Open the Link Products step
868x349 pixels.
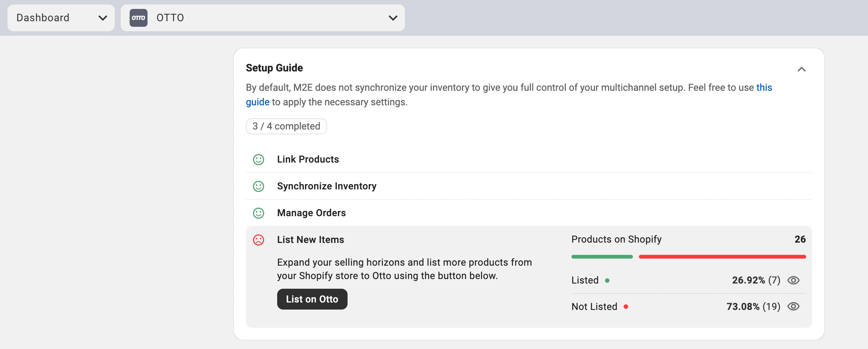pyautogui.click(x=308, y=159)
